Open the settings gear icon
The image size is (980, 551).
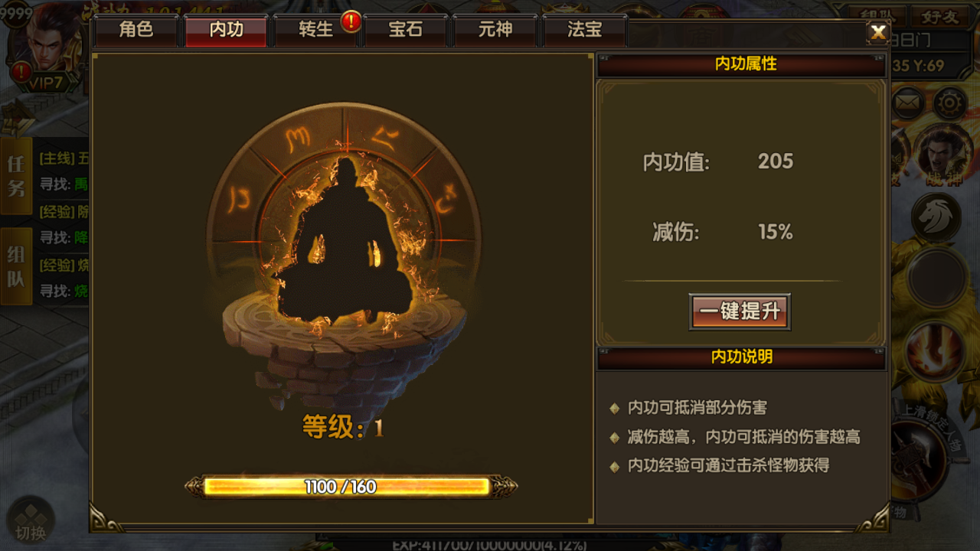tap(950, 103)
